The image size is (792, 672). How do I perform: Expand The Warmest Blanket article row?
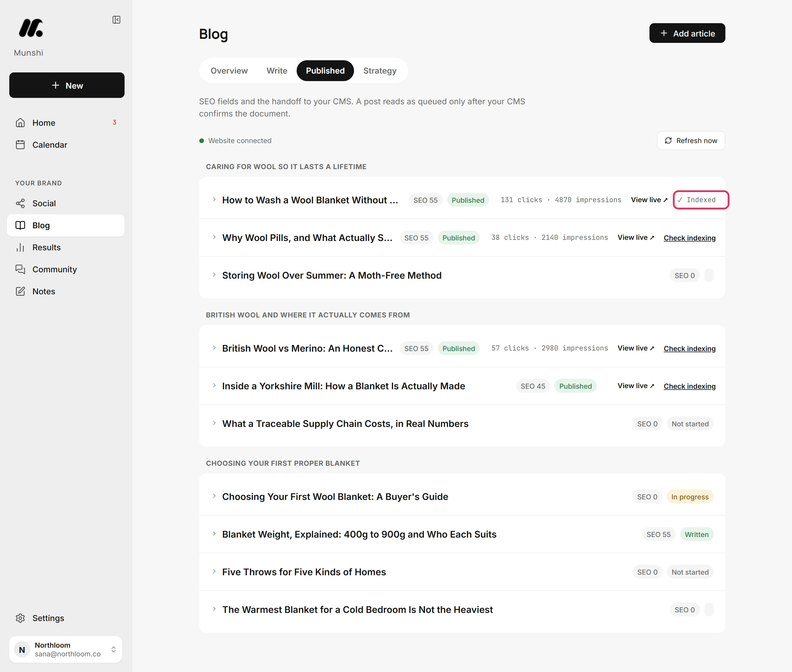214,609
